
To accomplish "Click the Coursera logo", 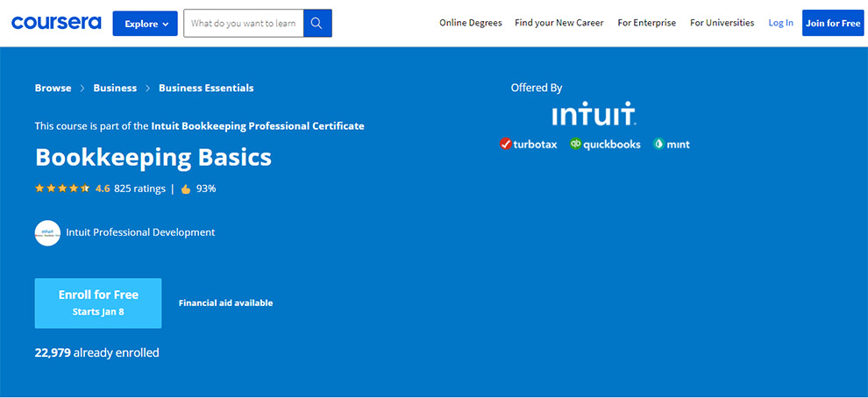I will (56, 23).
